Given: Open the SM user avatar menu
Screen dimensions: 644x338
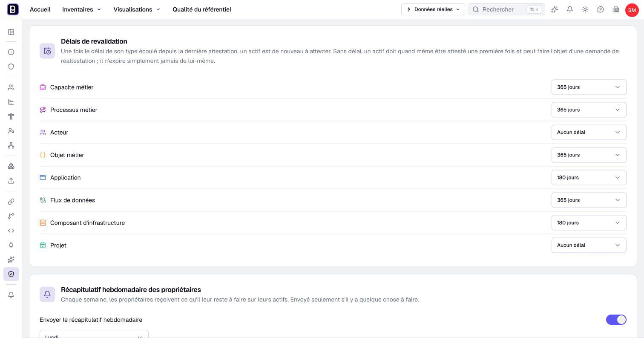Looking at the screenshot, I should [x=632, y=10].
